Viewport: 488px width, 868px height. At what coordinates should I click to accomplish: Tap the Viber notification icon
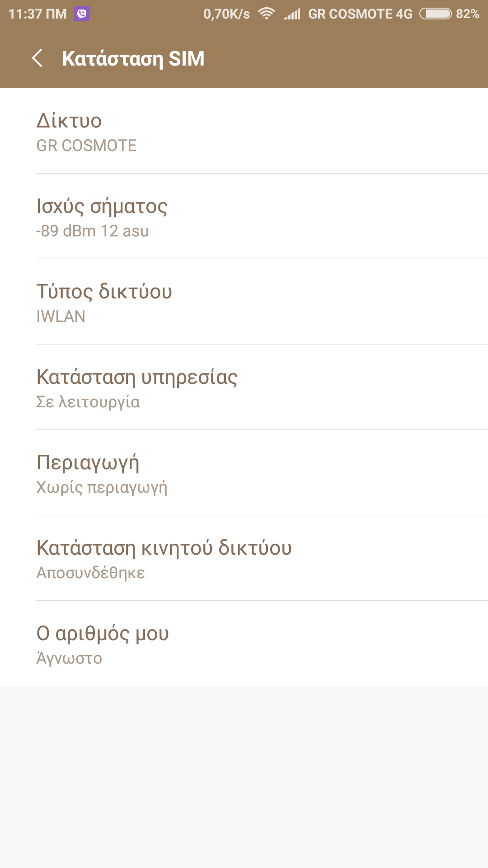pos(82,14)
